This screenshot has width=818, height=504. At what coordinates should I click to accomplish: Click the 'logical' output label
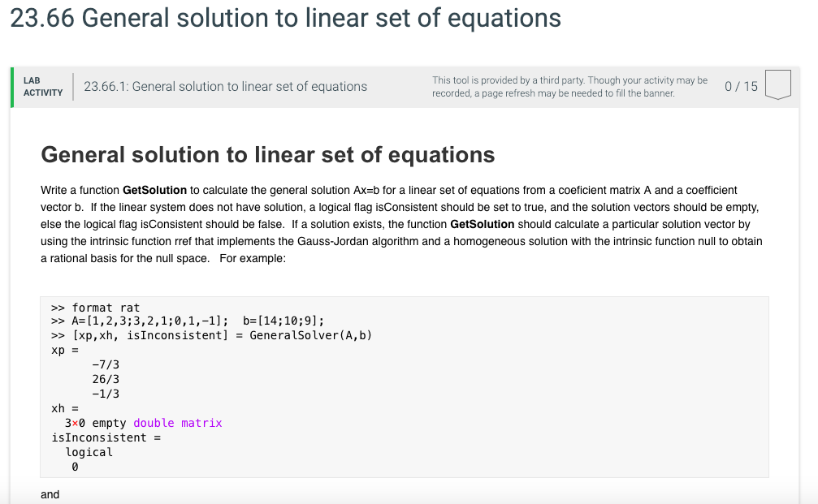(x=89, y=452)
